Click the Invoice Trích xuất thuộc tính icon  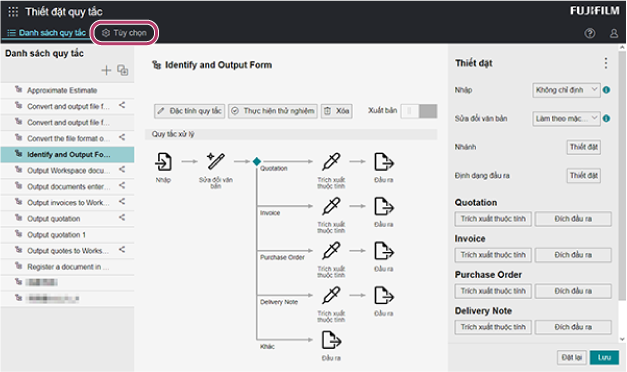(x=331, y=206)
